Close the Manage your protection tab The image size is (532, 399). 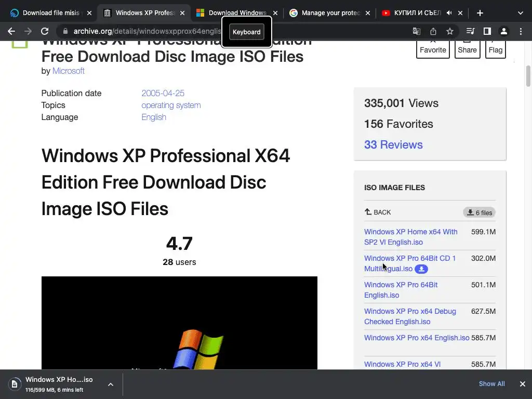point(368,13)
